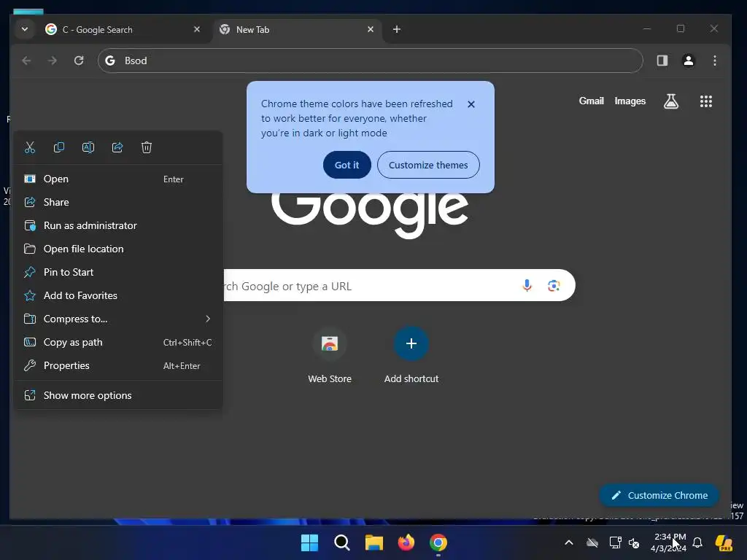
Task: Open Search Labs flask icon
Action: [671, 101]
